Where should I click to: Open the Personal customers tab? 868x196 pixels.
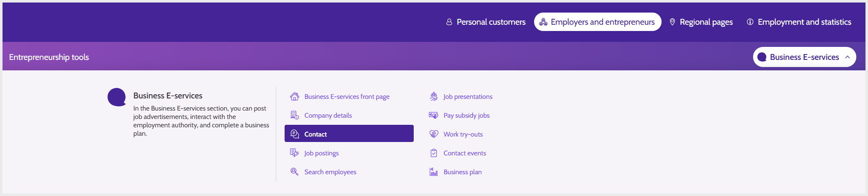[x=486, y=22]
